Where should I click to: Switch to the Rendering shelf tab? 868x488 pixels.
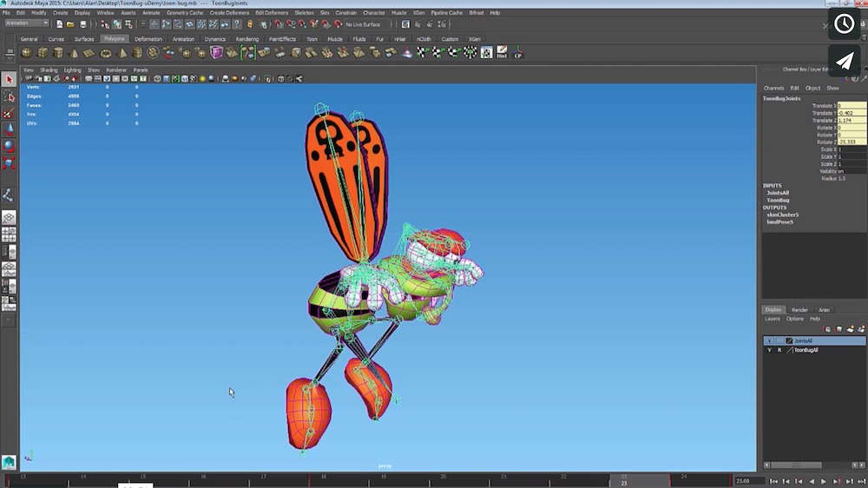(247, 39)
